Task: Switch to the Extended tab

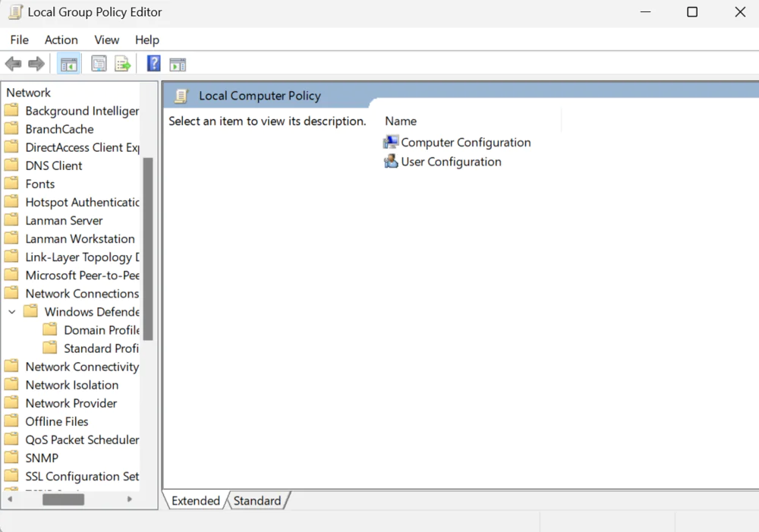Action: 196,501
